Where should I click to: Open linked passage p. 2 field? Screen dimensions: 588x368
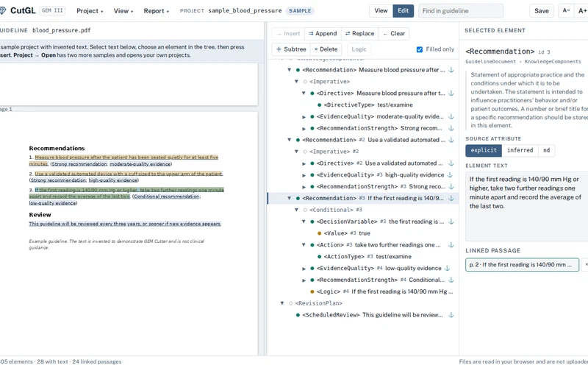(522, 264)
